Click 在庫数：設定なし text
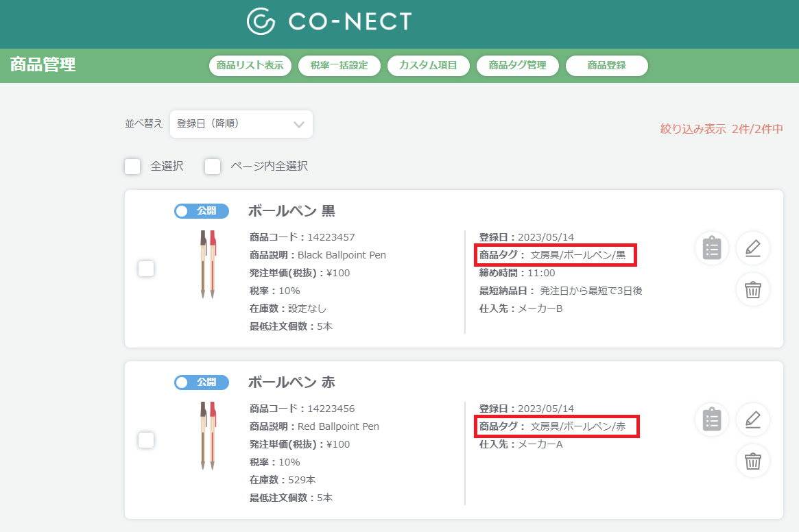The height and width of the screenshot is (532, 799). click(x=288, y=309)
